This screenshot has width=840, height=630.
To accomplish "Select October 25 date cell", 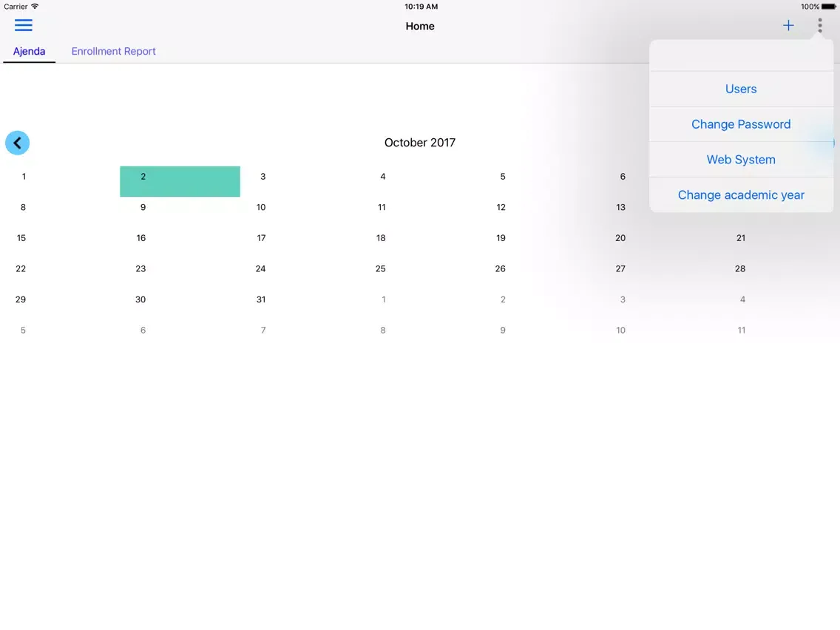I will [380, 269].
